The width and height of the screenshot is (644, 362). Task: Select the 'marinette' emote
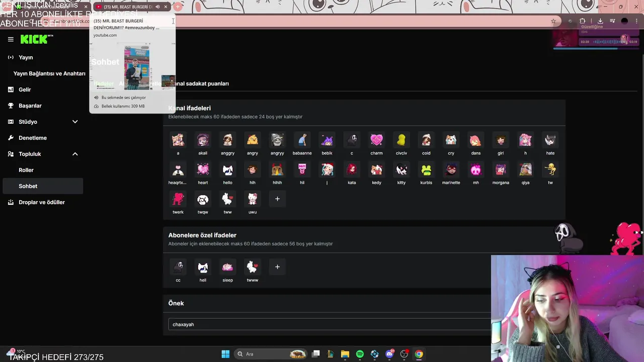pos(451,169)
